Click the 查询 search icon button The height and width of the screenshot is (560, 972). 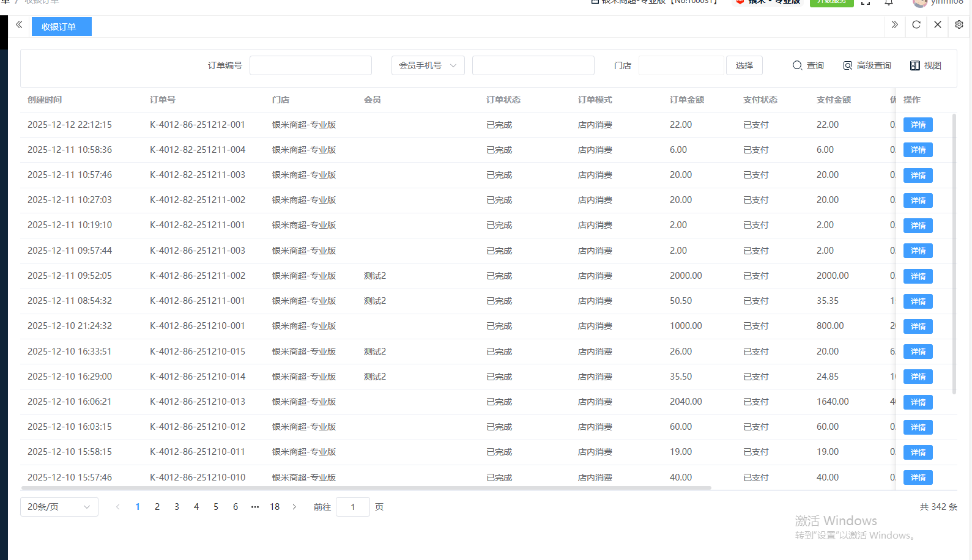click(808, 65)
